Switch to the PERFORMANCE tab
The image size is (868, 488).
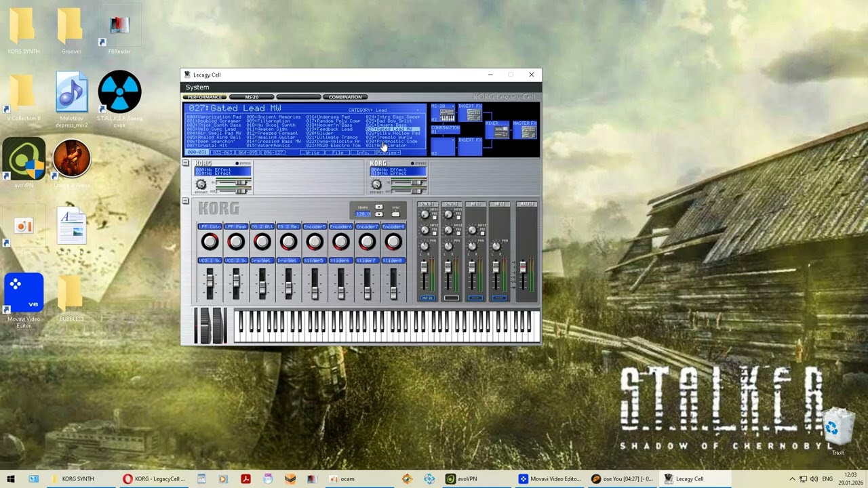(x=205, y=97)
